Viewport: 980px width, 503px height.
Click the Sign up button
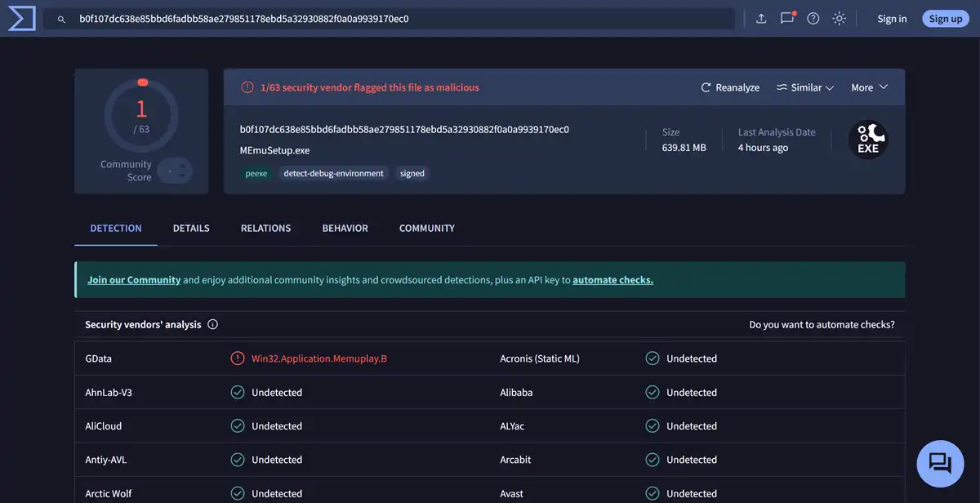click(x=945, y=19)
